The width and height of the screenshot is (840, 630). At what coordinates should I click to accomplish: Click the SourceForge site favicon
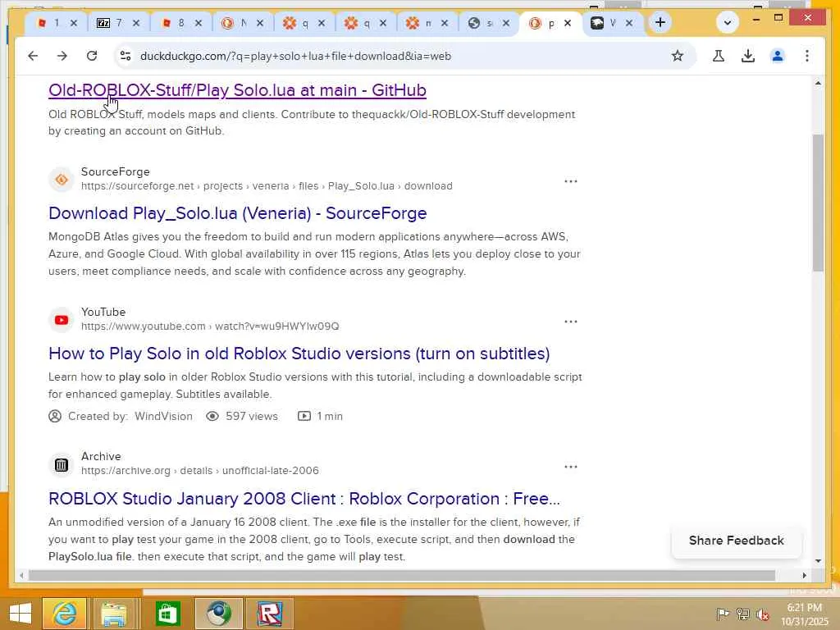[x=61, y=179]
